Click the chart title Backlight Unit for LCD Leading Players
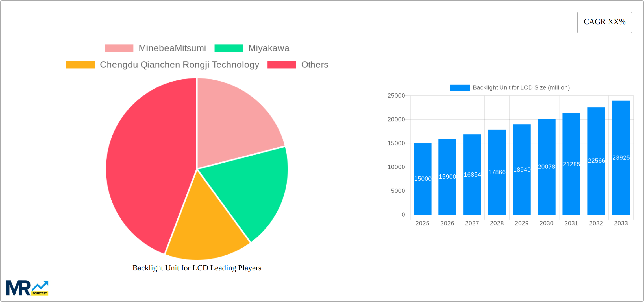 click(x=197, y=268)
